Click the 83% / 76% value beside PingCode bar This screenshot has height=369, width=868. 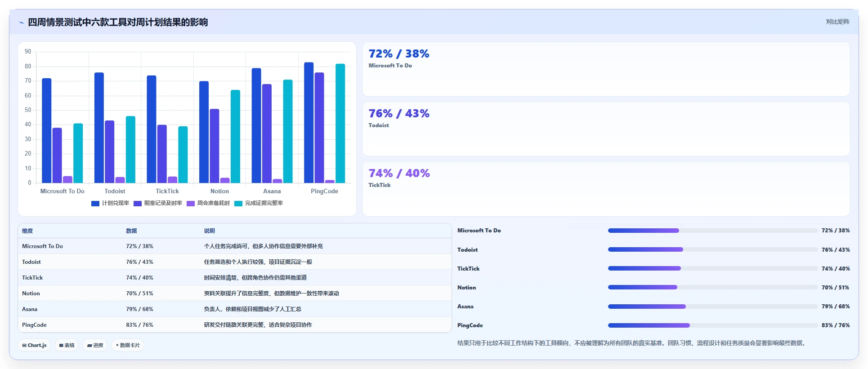click(836, 325)
